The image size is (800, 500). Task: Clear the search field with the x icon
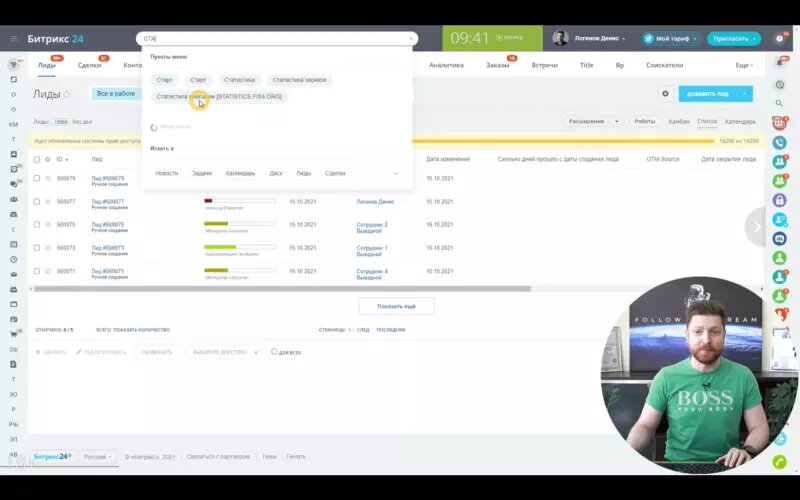[x=411, y=38]
